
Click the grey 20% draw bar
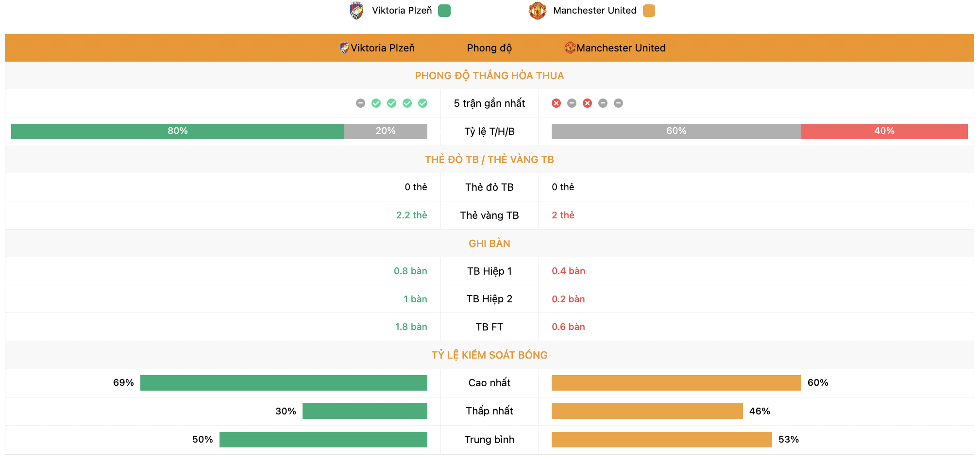coord(386,131)
